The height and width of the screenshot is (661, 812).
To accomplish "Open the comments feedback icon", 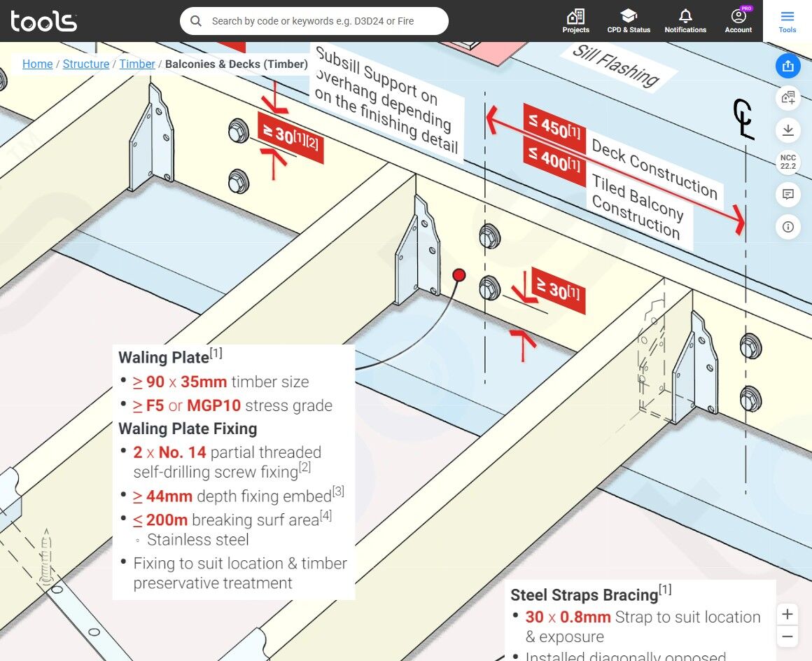I will click(787, 194).
